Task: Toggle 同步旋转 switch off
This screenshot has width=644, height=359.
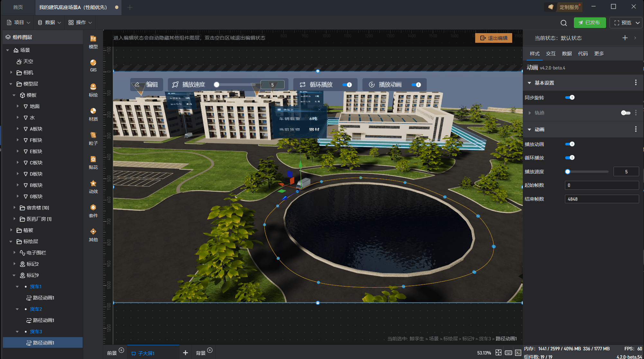Action: tap(570, 97)
